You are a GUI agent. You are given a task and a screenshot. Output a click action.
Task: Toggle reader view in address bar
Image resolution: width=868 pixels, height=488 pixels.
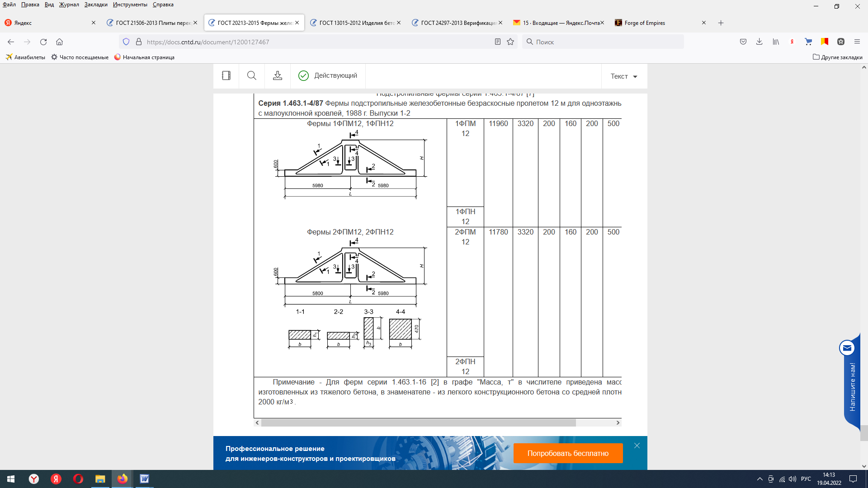(x=498, y=42)
